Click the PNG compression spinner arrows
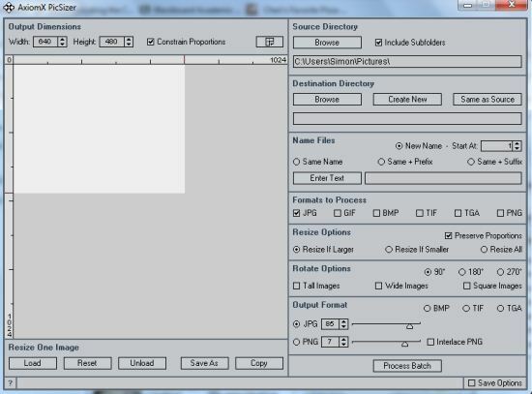This screenshot has height=394, width=532. point(343,342)
